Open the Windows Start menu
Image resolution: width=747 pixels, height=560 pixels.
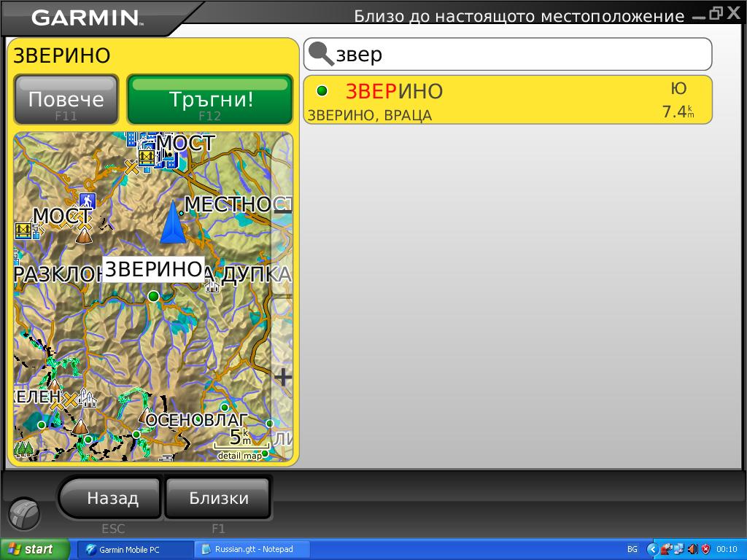(35, 549)
